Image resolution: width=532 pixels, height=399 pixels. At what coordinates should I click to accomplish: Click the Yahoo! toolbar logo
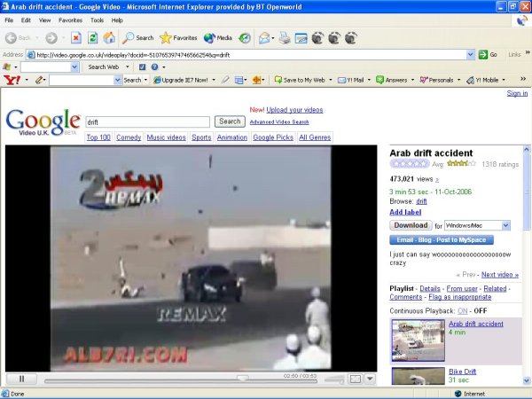[x=11, y=80]
